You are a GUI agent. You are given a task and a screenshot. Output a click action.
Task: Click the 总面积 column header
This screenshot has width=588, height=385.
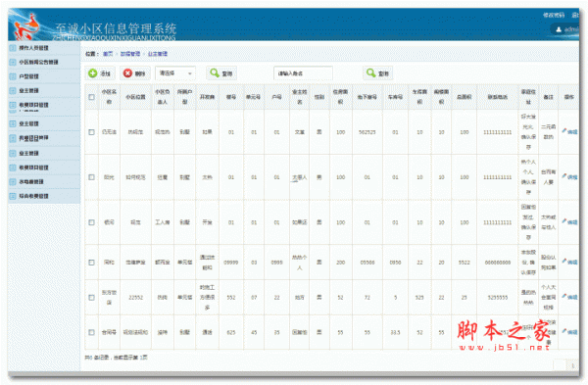pyautogui.click(x=465, y=97)
